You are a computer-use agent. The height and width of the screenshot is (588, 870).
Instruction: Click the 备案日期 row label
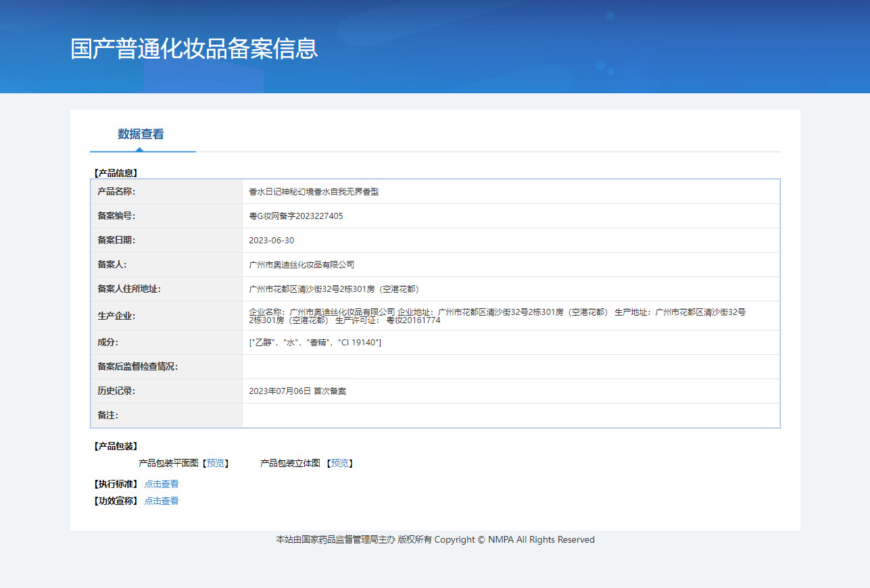116,241
